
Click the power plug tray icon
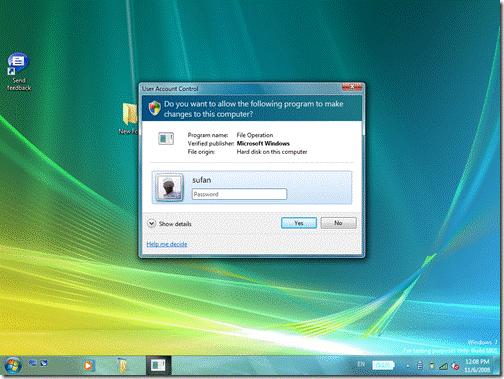[432, 366]
